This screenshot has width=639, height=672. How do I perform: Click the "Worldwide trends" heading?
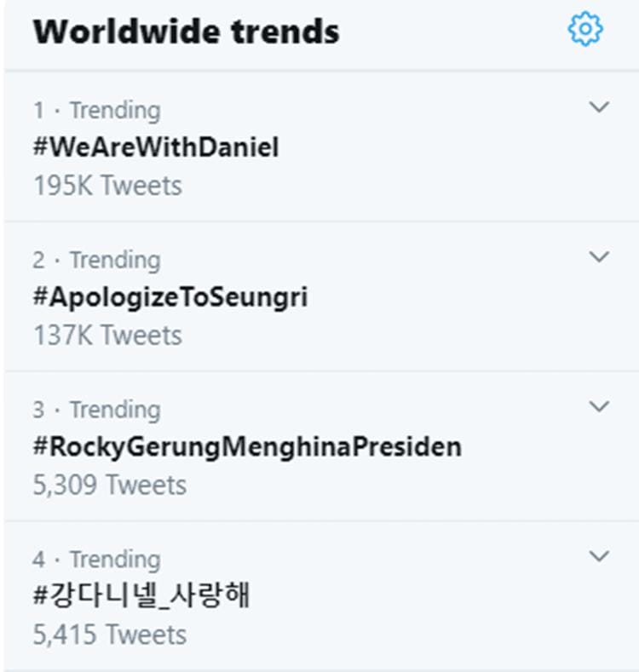(186, 32)
